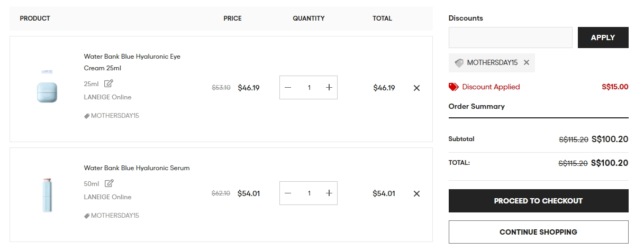Proceed to checkout
644x251 pixels.
[539, 201]
